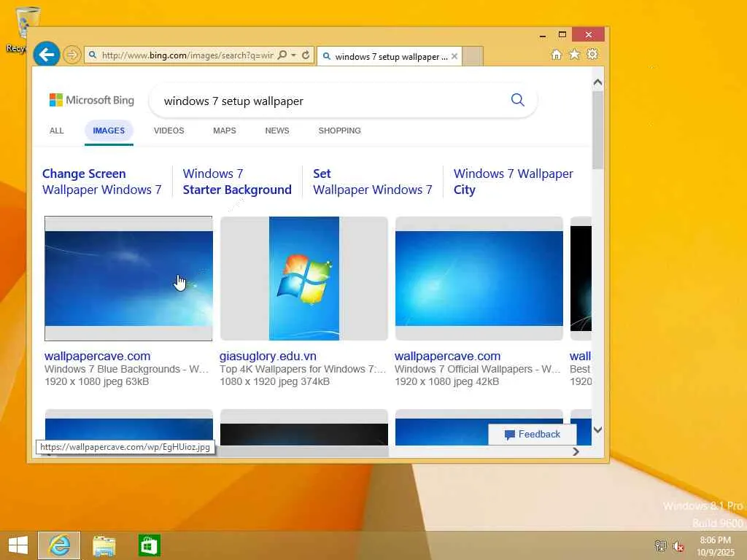
Task: Click '1920 x 1080 jpeg 42kB' text
Action: click(447, 381)
